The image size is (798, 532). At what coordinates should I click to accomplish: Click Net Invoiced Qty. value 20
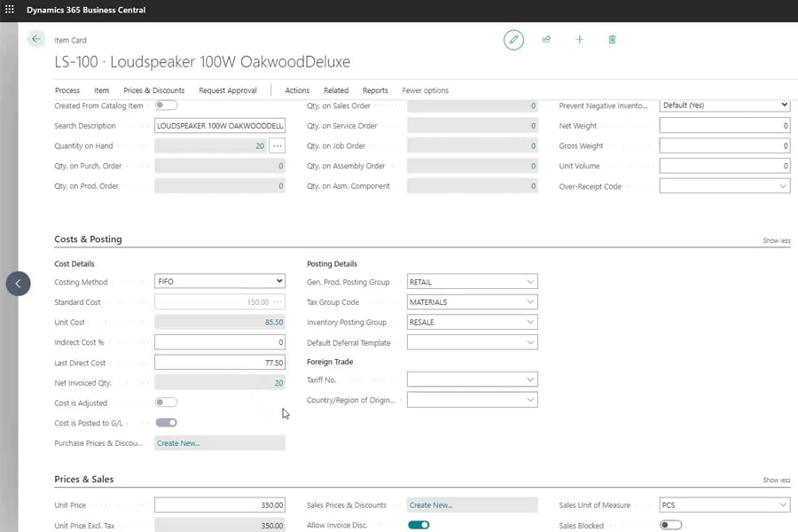(x=278, y=383)
